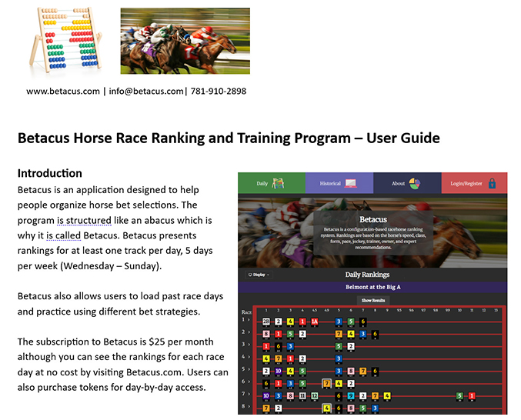Click the 2B horse tile in race 1
This screenshot has width=521, height=420.
(x=266, y=322)
